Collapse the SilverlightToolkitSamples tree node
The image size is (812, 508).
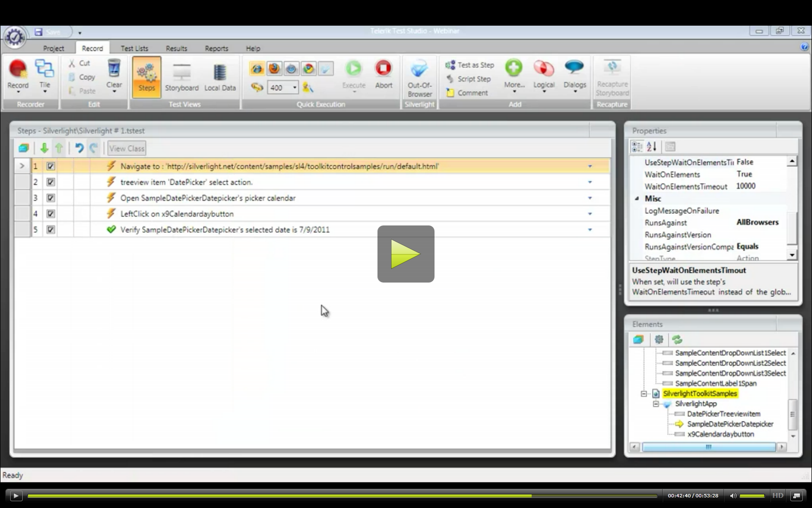pyautogui.click(x=644, y=394)
